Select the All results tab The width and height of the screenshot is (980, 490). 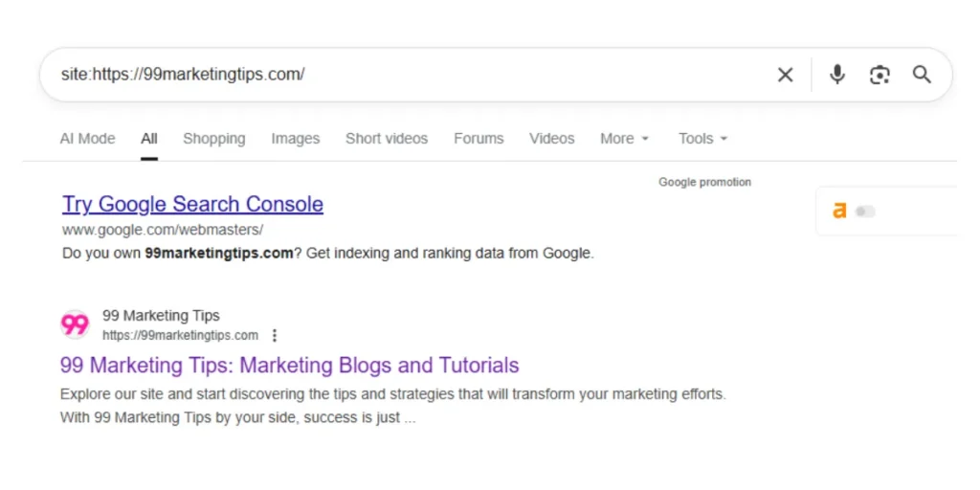pos(148,139)
